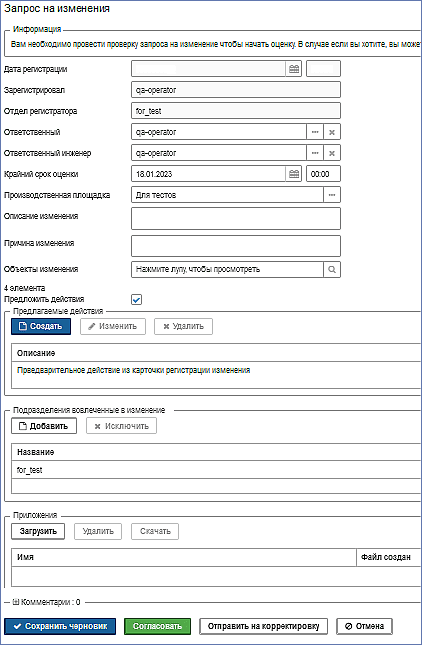This screenshot has height=645, width=422.
Task: Click Файл создан column header
Action: tap(389, 557)
